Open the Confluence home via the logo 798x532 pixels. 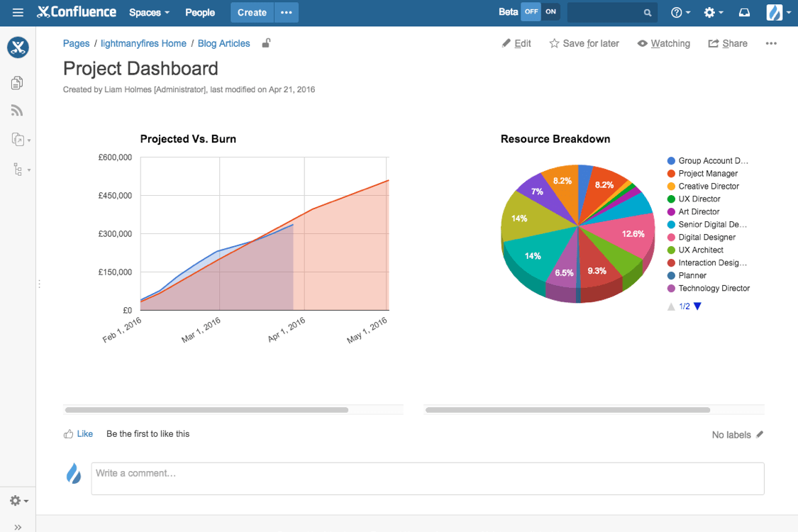point(76,11)
